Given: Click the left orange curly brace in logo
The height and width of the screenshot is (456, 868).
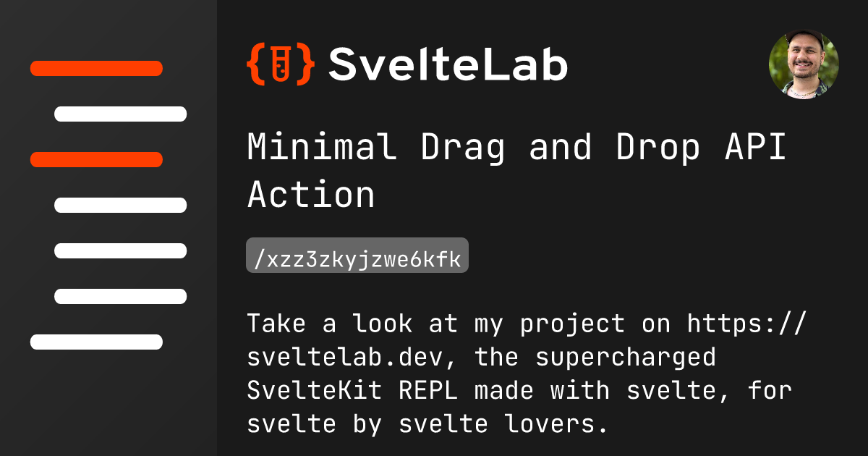Looking at the screenshot, I should click(x=255, y=64).
